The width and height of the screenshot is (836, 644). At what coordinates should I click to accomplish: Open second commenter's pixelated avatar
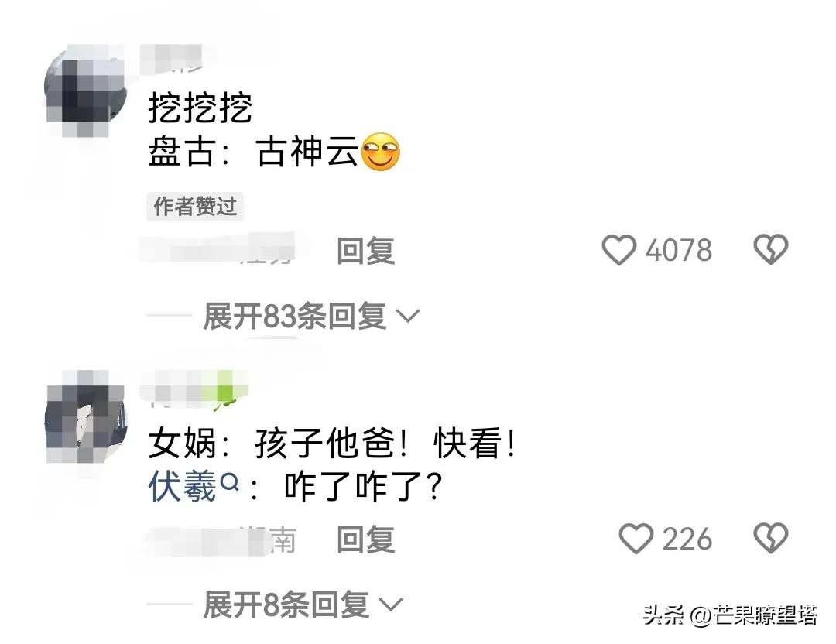87,417
